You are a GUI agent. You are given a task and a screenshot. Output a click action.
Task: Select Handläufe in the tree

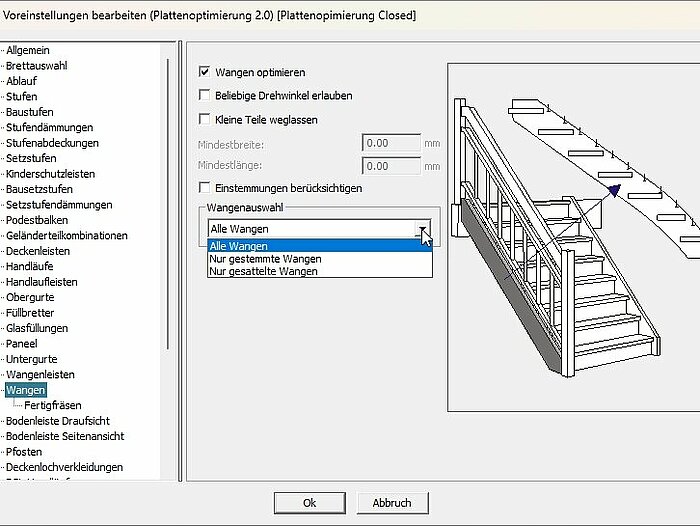tap(29, 266)
